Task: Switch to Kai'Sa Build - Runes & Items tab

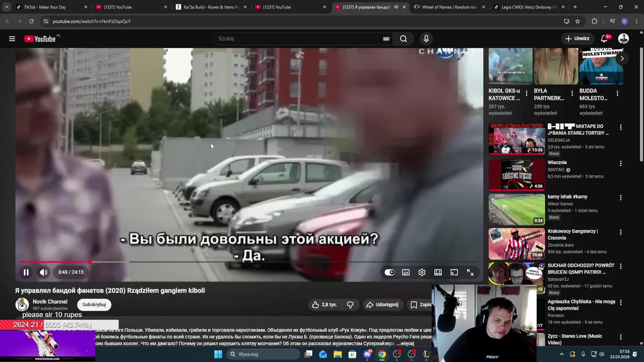Action: (210, 7)
